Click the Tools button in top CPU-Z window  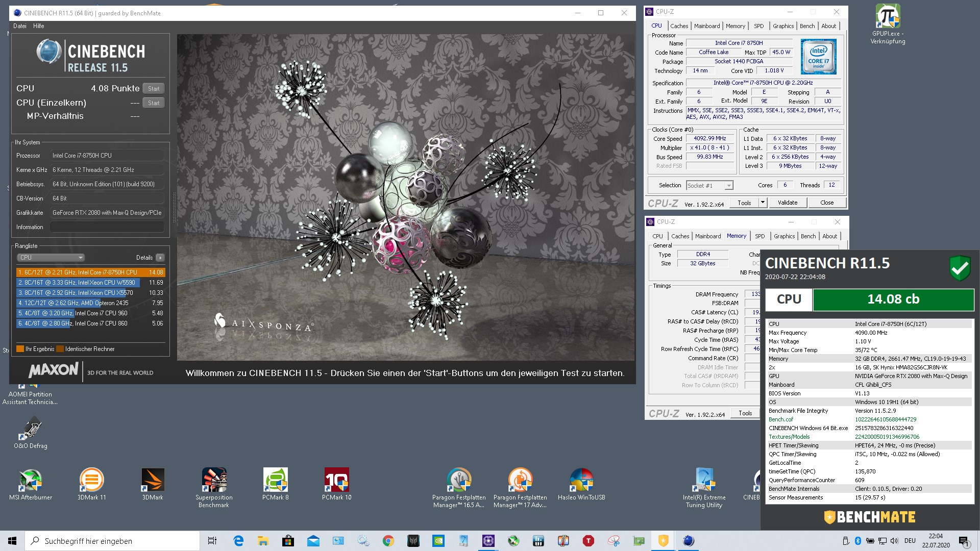744,203
